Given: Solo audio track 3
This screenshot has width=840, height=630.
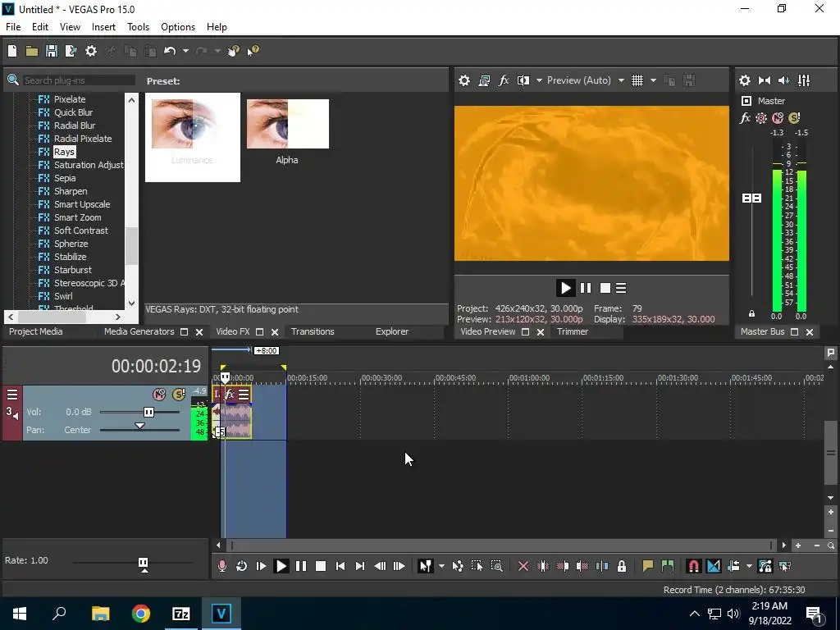Looking at the screenshot, I should [x=178, y=395].
